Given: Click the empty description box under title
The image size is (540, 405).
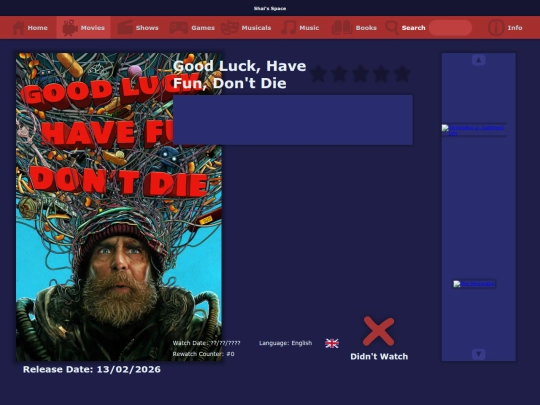Looking at the screenshot, I should (293, 120).
